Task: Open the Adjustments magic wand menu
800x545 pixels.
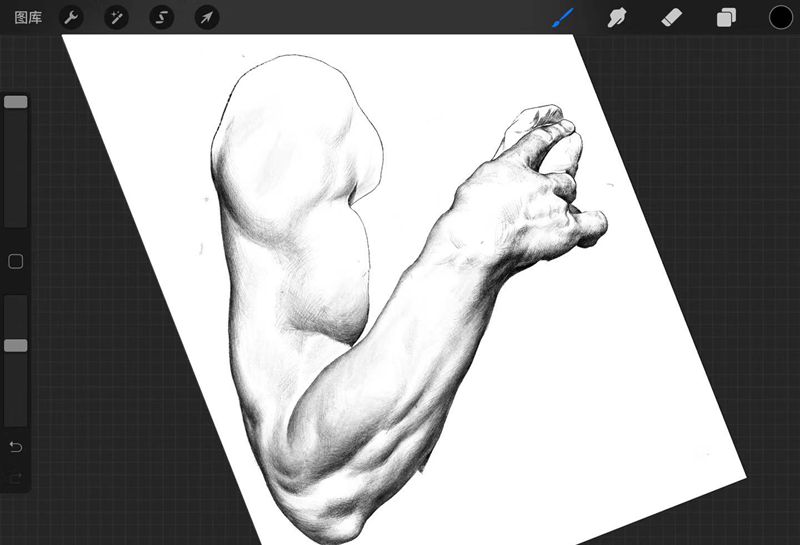Action: pyautogui.click(x=116, y=17)
